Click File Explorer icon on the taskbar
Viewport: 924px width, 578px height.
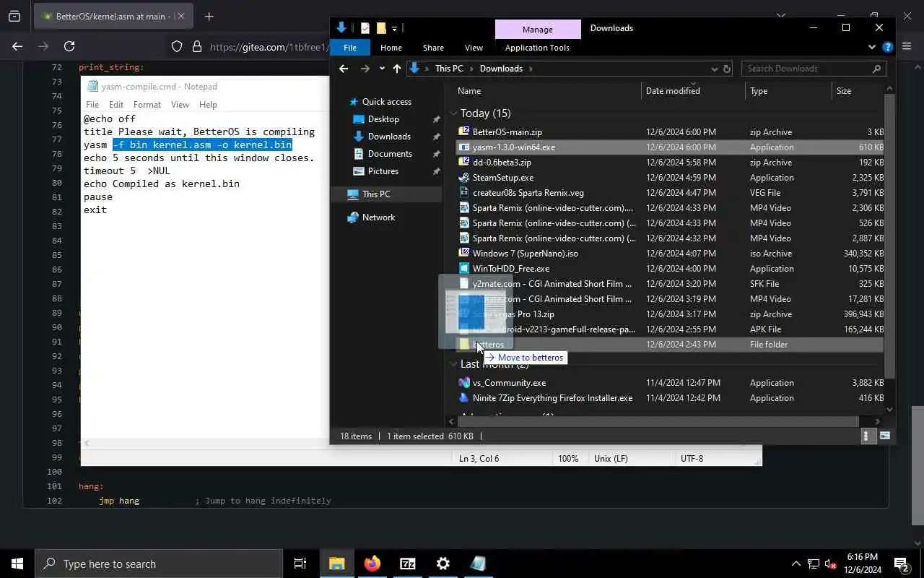[337, 564]
